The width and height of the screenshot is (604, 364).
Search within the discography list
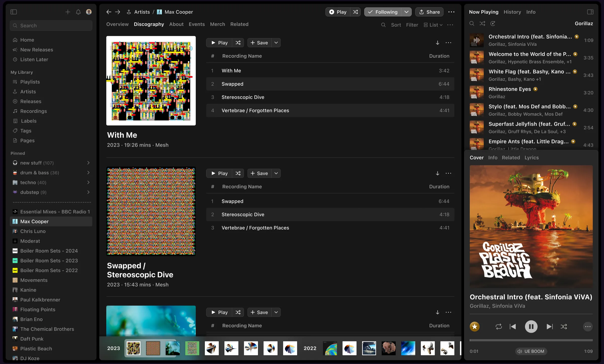pyautogui.click(x=383, y=25)
